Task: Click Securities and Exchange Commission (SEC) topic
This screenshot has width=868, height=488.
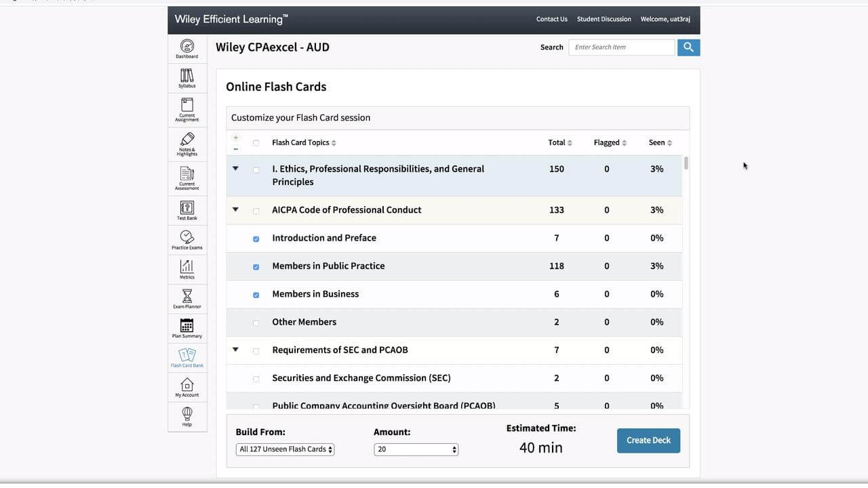Action: point(361,378)
